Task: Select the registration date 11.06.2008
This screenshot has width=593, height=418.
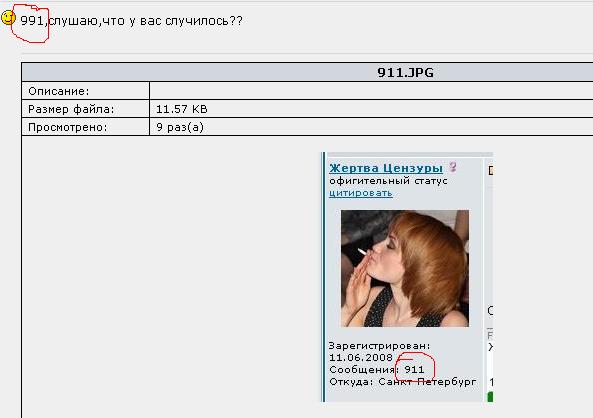Action: (x=361, y=357)
